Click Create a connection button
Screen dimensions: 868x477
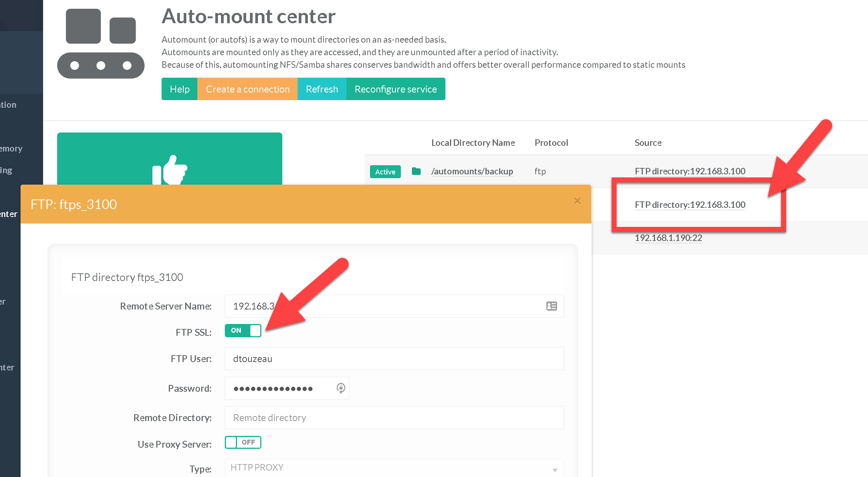coord(247,89)
